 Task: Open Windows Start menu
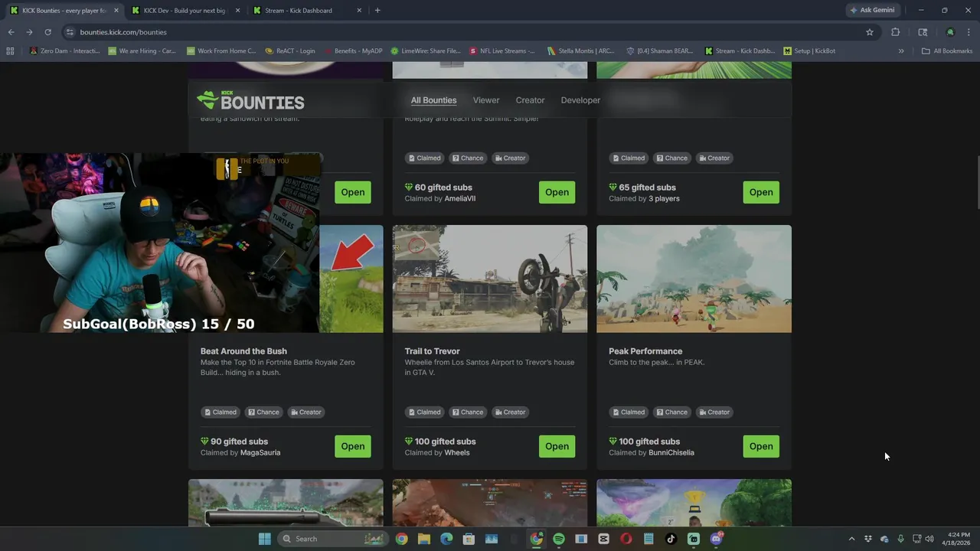264,539
